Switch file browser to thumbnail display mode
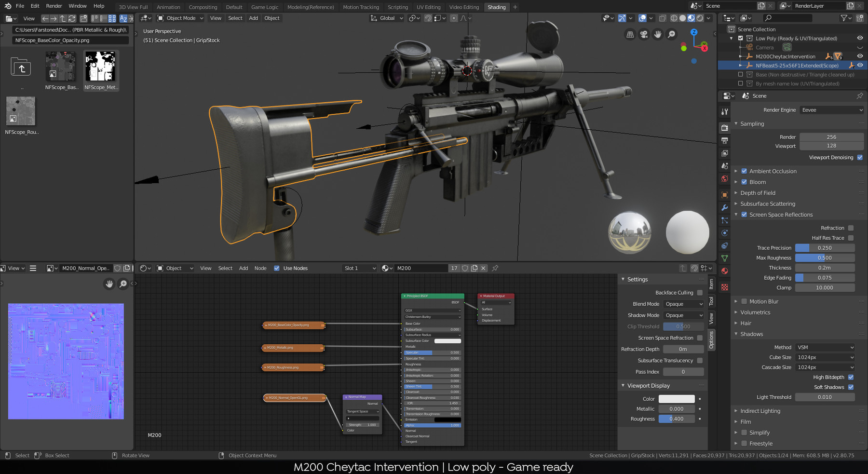Image resolution: width=868 pixels, height=474 pixels. coord(112,18)
